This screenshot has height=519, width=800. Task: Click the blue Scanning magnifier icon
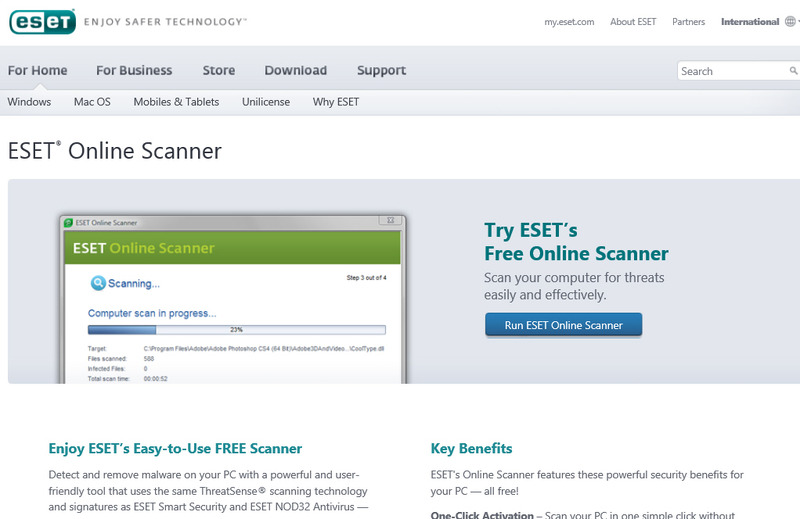(x=98, y=283)
